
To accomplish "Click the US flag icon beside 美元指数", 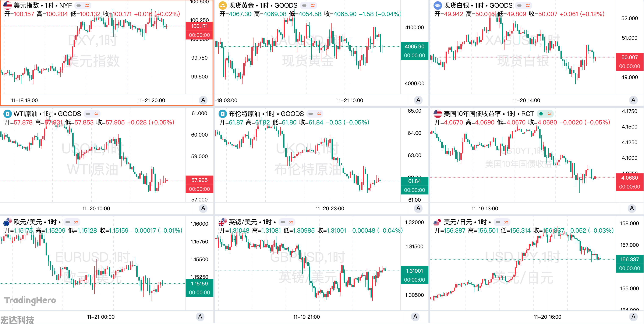I will tap(7, 5).
